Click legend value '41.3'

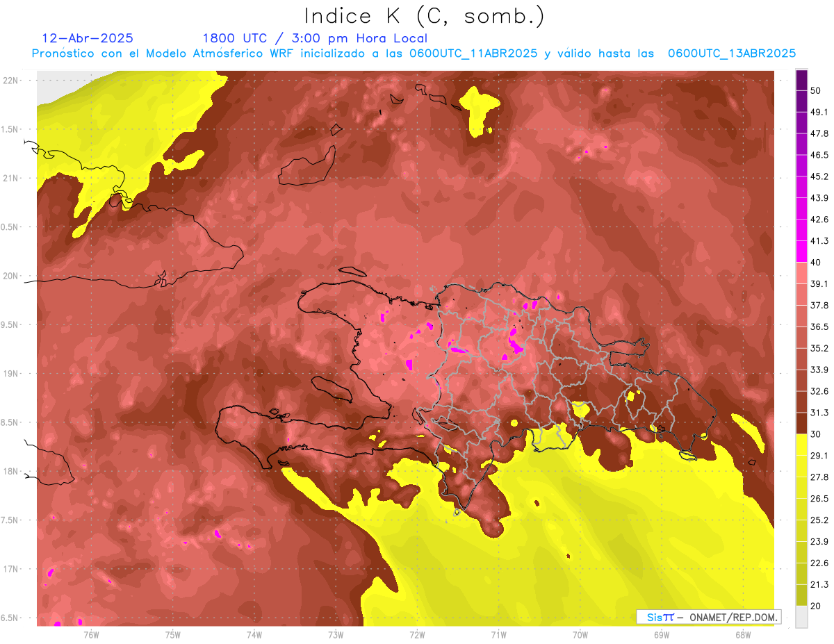point(819,241)
